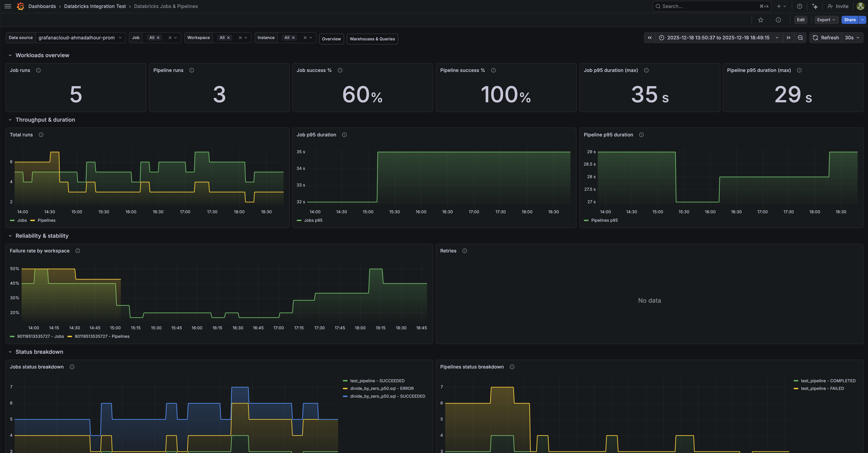This screenshot has height=453, width=868.
Task: Open the Grafana AI assistant
Action: [815, 6]
